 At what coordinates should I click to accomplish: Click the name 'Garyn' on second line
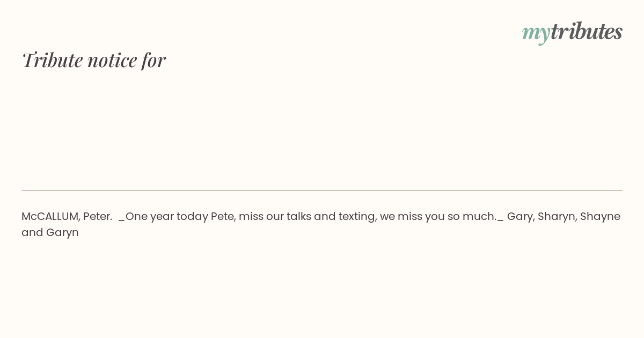tap(62, 233)
